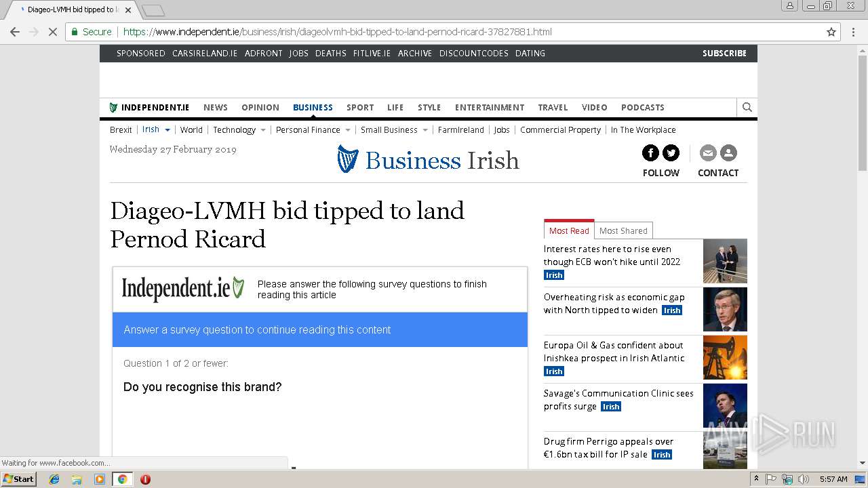This screenshot has height=488, width=868.
Task: Click the network tray icon
Action: (787, 479)
